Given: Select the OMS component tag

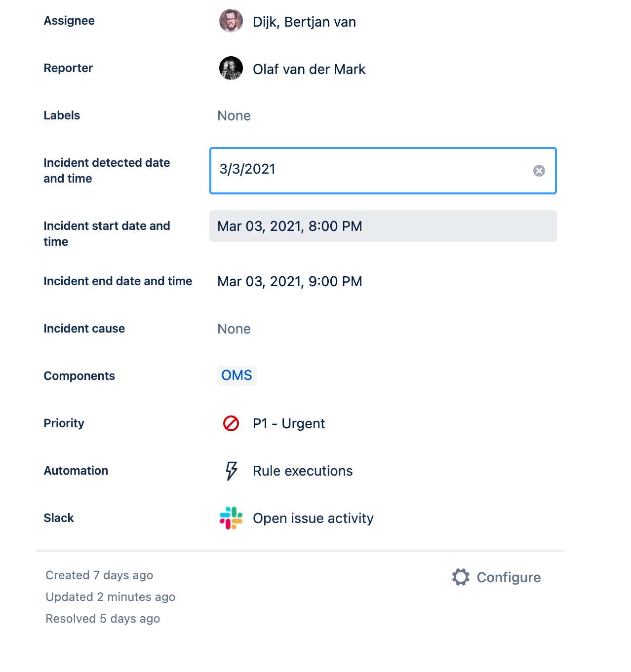Looking at the screenshot, I should (237, 375).
